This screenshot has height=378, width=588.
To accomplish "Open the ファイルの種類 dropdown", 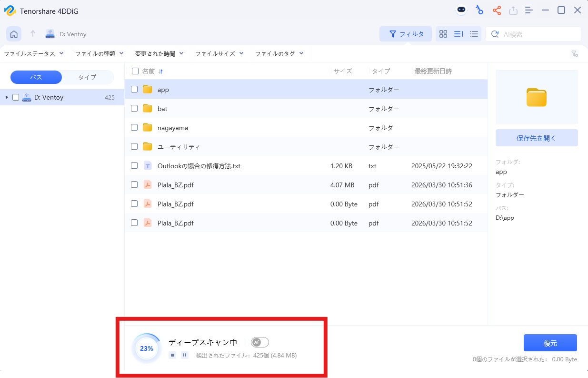I will (x=99, y=54).
